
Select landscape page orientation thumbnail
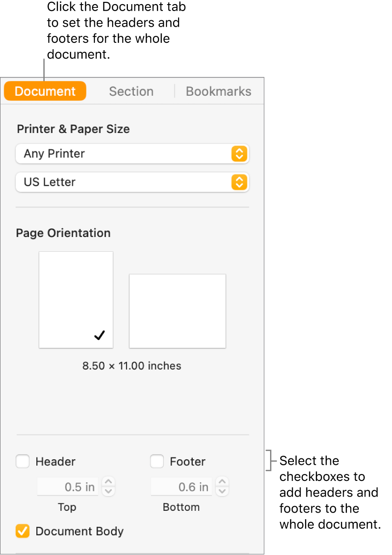coord(177,311)
